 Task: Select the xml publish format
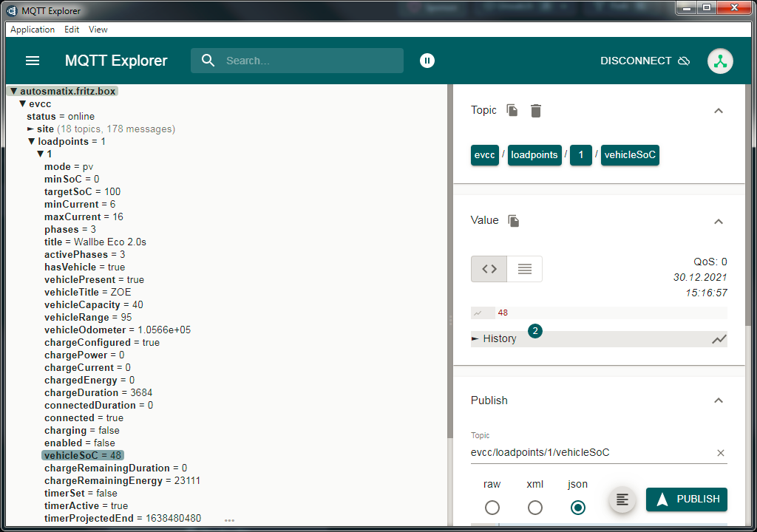(x=534, y=508)
